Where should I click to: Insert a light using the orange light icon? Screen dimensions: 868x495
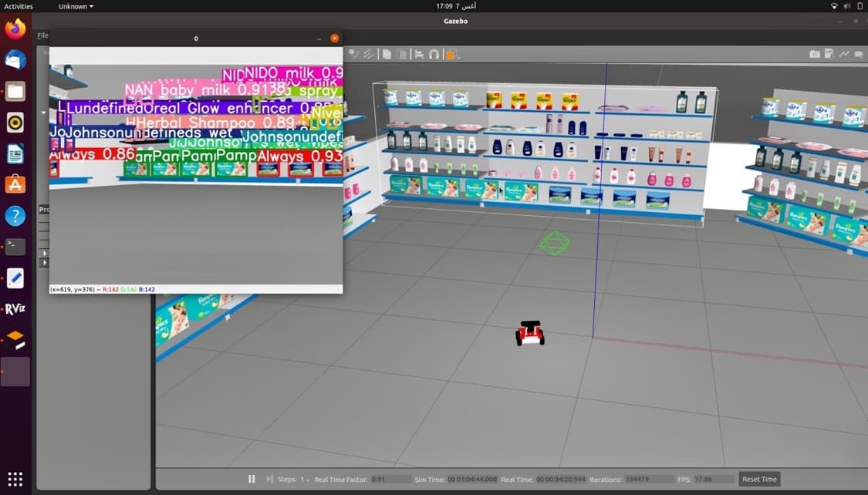point(450,54)
